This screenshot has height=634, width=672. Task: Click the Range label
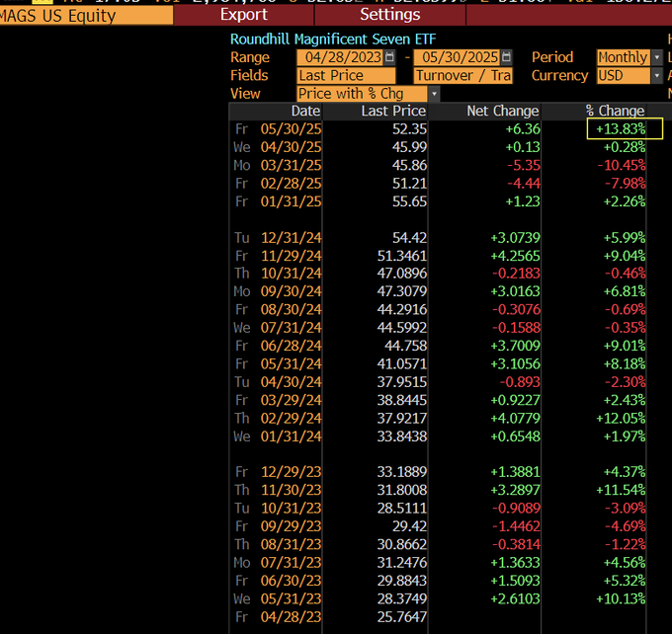coord(250,57)
